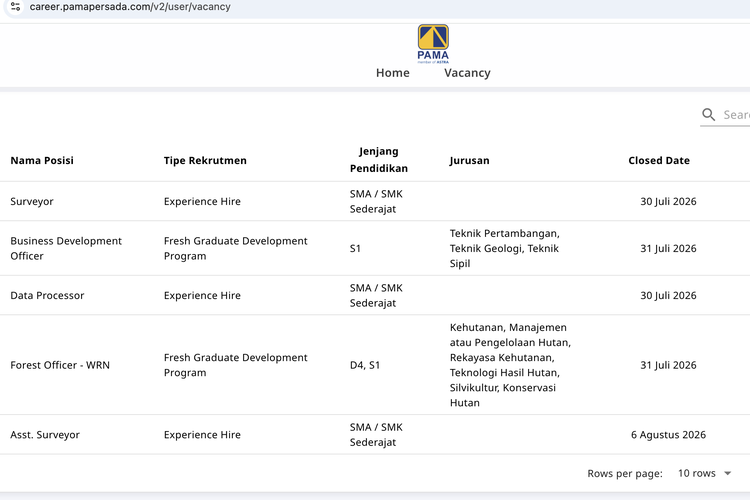The width and height of the screenshot is (750, 500).
Task: Open the Surveyor vacancy row
Action: point(375,201)
